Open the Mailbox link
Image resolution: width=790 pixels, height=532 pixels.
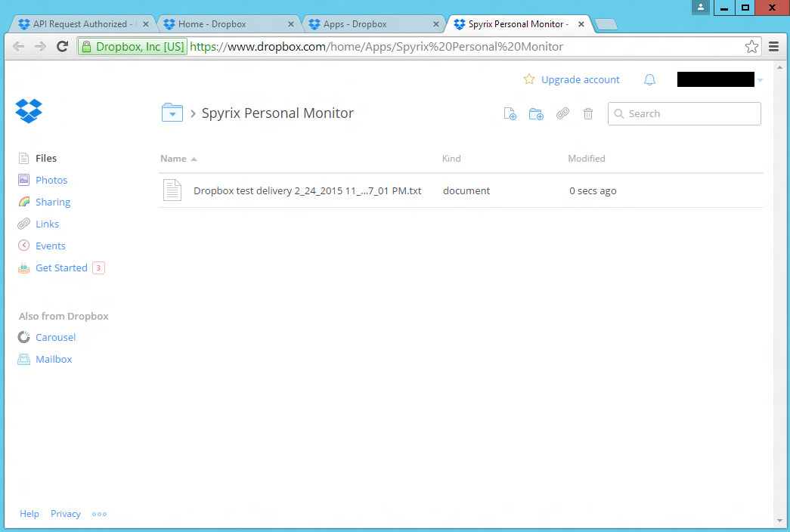click(54, 359)
